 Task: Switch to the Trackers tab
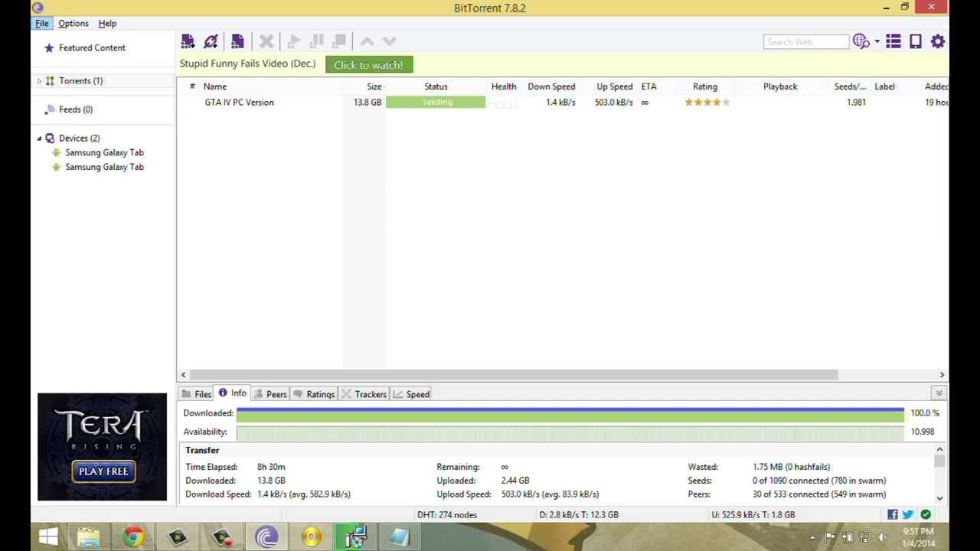pyautogui.click(x=364, y=394)
